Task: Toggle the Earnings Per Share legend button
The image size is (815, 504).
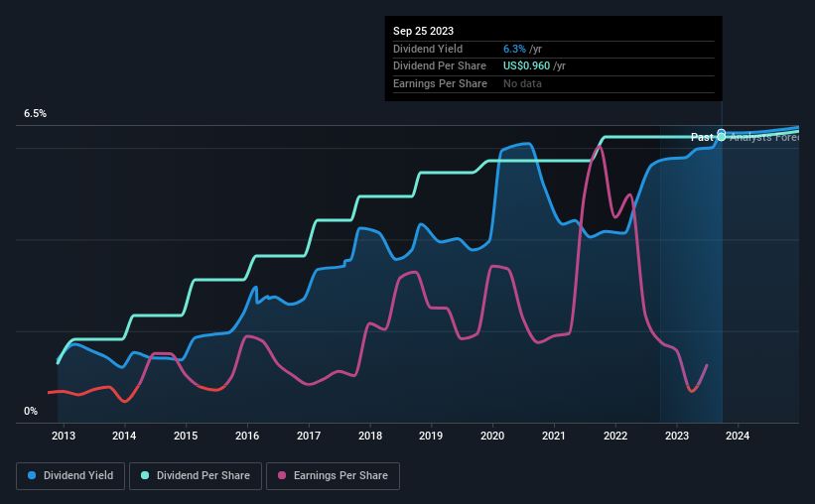Action: coord(333,476)
